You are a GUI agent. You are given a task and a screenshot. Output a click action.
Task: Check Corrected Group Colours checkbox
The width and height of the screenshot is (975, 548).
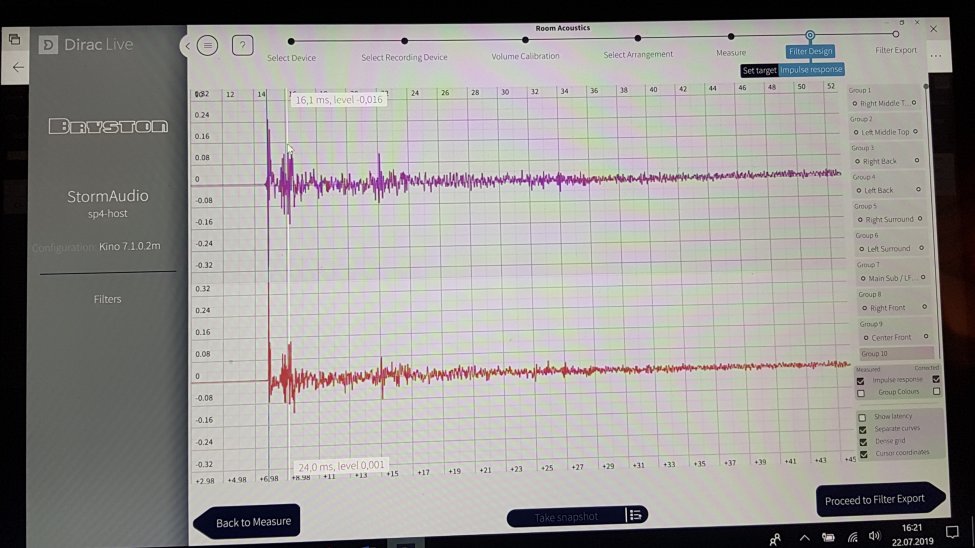pyautogui.click(x=936, y=391)
